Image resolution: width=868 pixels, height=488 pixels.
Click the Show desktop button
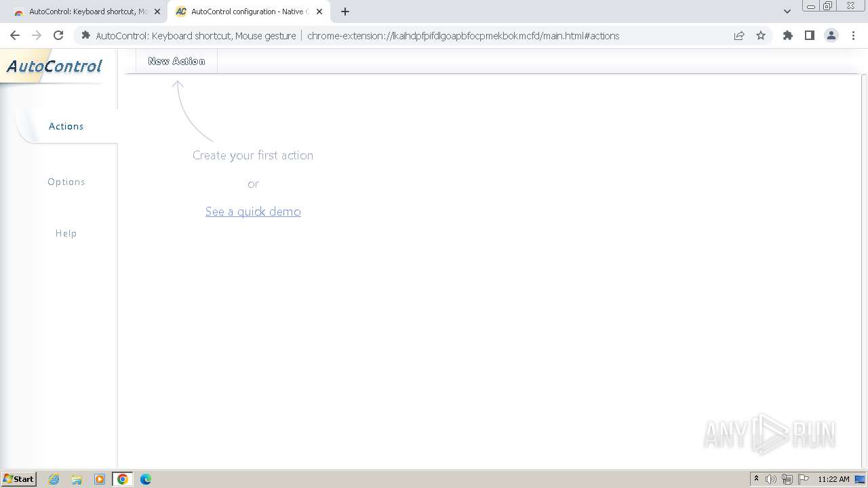tap(860, 479)
